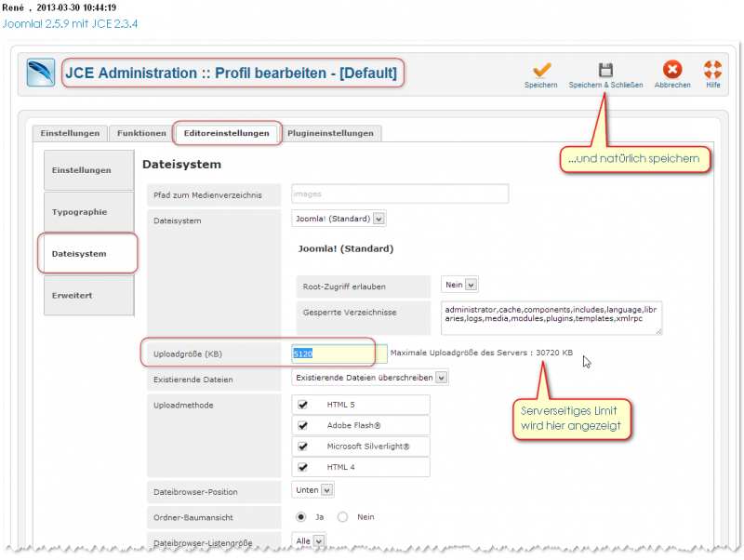744x560 pixels.
Task: Open the Existierende Dateien überschreiben dropdown
Action: 370,378
